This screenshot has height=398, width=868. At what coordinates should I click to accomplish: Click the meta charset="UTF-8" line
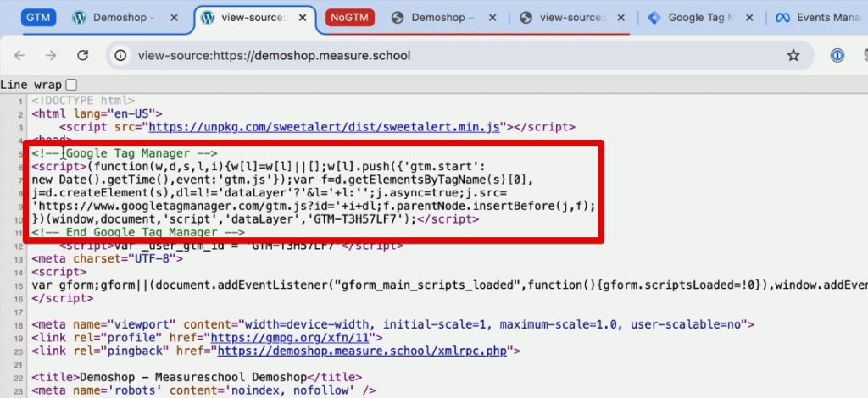pyautogui.click(x=107, y=258)
